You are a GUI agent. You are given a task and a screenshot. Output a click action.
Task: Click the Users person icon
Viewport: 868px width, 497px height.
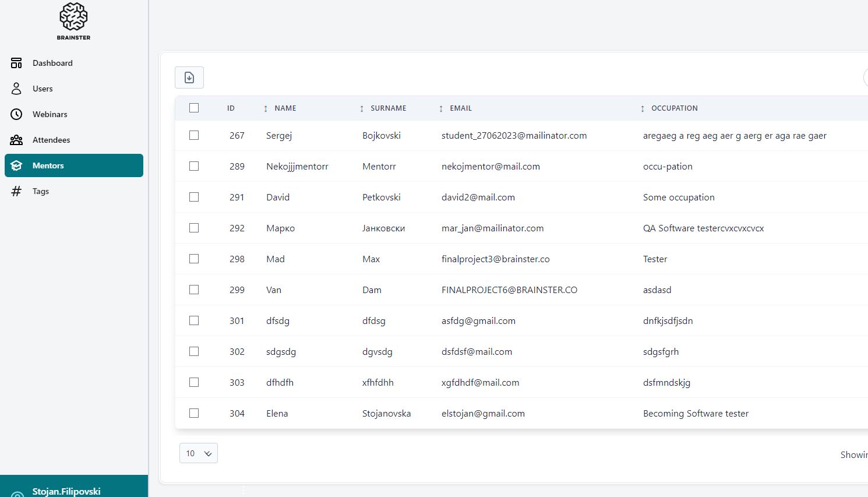pyautogui.click(x=16, y=89)
